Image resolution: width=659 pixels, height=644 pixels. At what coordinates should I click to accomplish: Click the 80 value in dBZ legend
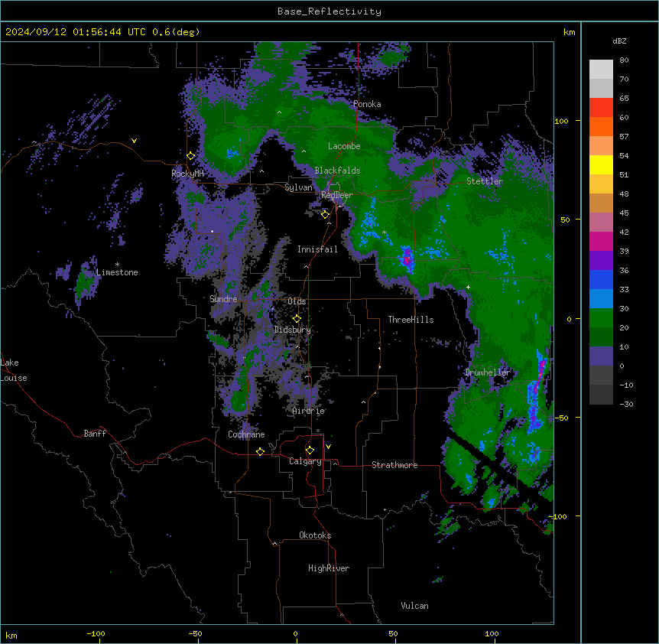624,60
